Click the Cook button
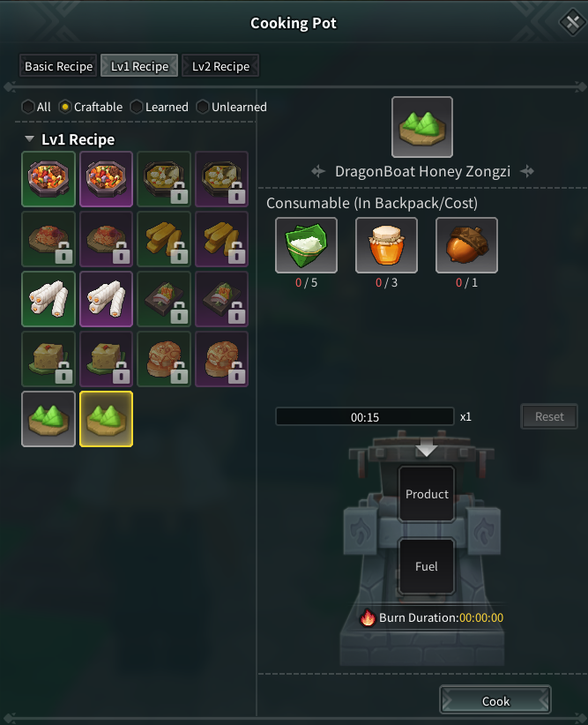The height and width of the screenshot is (725, 588). pos(495,701)
